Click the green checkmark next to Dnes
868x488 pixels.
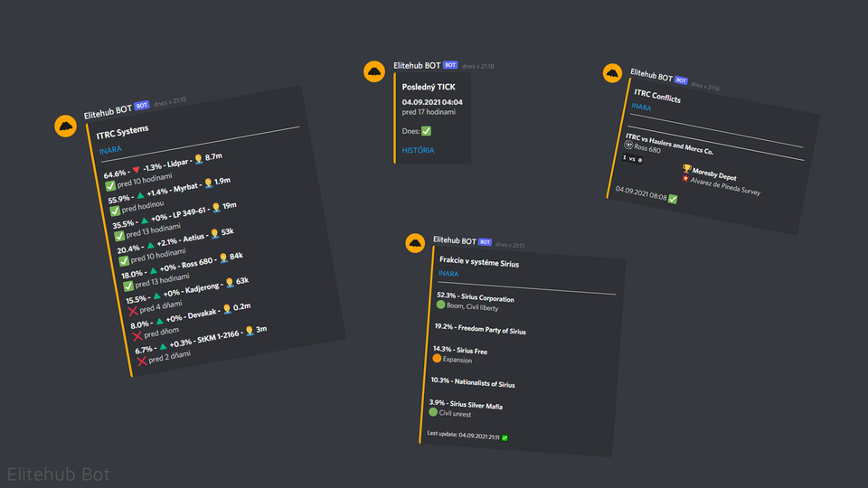(x=426, y=131)
